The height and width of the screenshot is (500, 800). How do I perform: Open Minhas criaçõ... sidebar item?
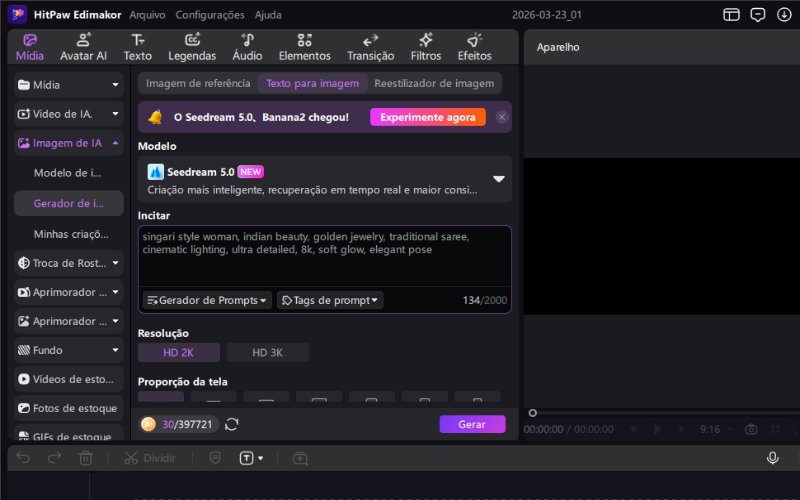68,234
